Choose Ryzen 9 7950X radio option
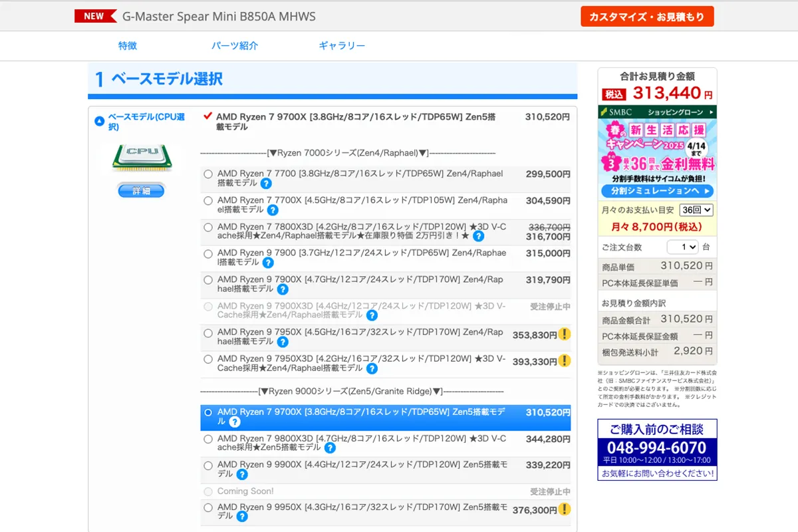Screen dimensions: 798x532 click(x=209, y=332)
